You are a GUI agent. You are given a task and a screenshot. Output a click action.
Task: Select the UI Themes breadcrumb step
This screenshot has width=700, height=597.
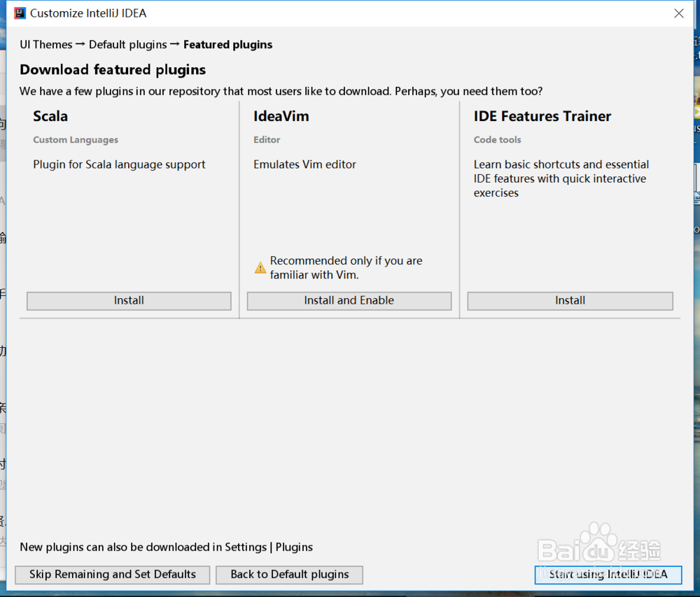pos(46,45)
